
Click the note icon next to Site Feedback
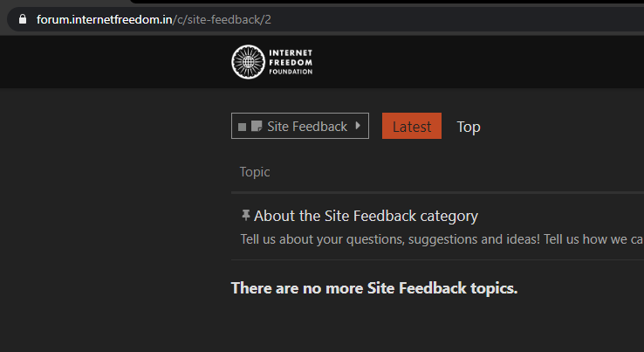(x=256, y=127)
